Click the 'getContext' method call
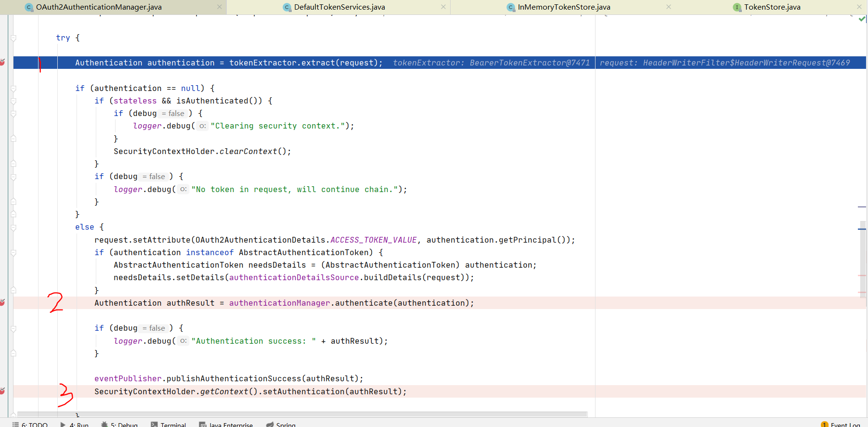 point(224,391)
